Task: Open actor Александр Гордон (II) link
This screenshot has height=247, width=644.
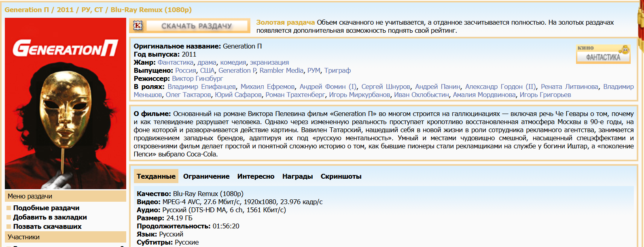Action: point(500,87)
